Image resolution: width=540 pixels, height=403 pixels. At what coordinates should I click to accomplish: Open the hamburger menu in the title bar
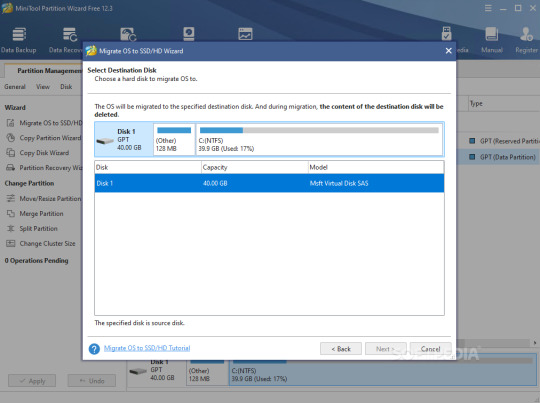[488, 8]
